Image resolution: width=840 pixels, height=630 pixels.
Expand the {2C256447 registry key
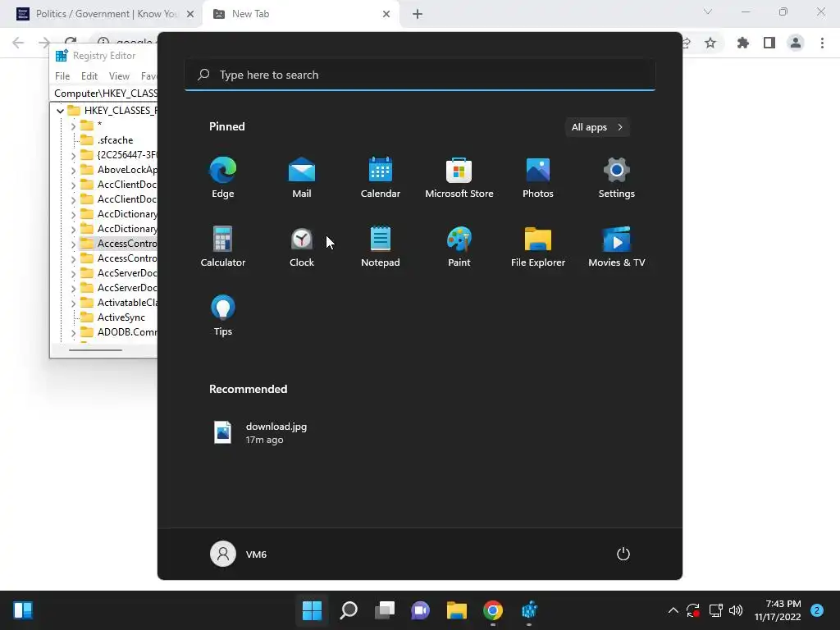(x=73, y=155)
